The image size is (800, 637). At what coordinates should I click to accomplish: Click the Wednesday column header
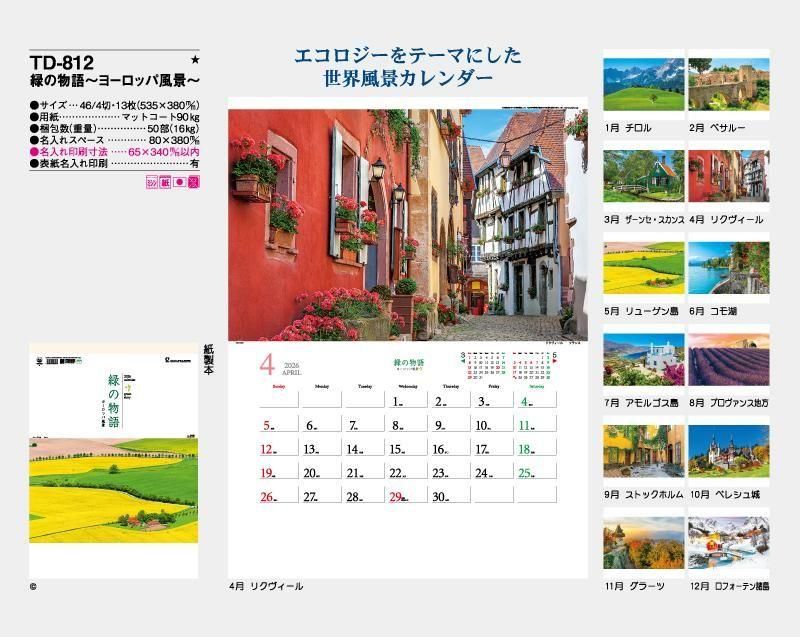click(x=407, y=387)
